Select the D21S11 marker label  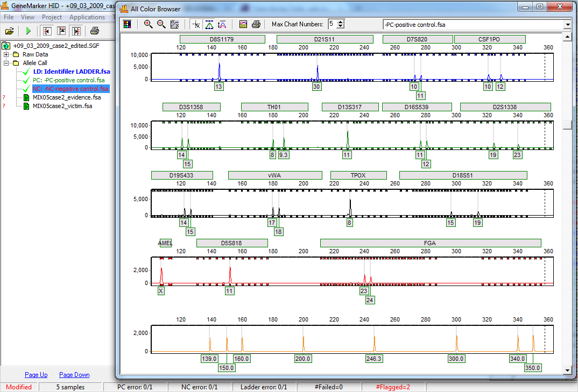tap(325, 39)
